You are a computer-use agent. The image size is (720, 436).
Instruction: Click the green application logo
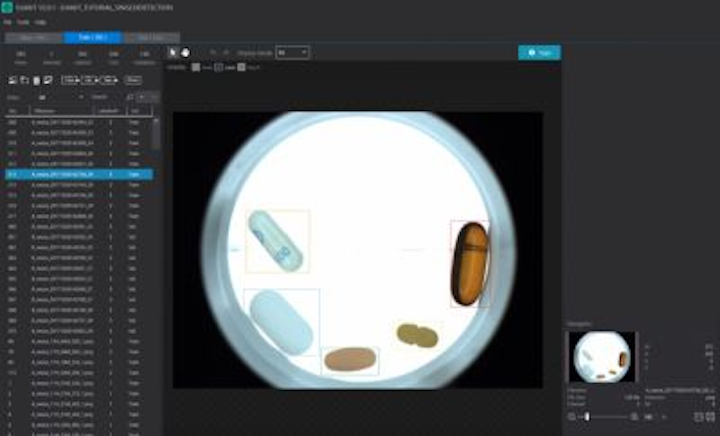(7, 7)
